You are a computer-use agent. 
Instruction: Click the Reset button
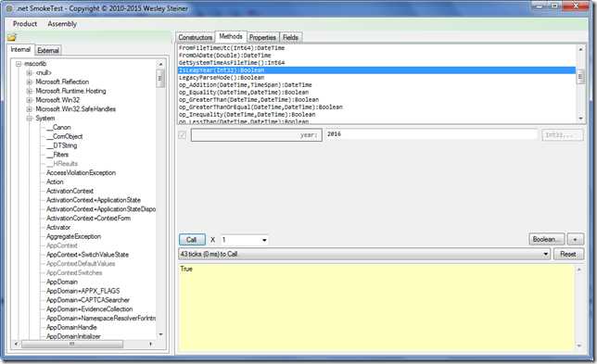point(568,254)
